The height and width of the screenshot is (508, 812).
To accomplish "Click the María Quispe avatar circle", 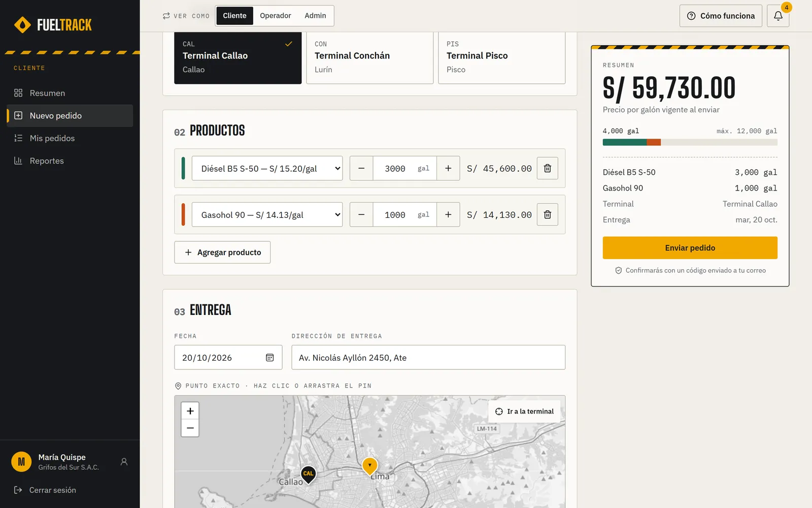I will (x=21, y=462).
